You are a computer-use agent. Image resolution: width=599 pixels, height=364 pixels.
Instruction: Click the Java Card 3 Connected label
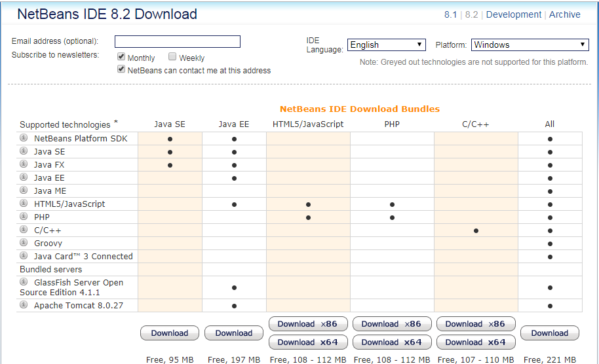pyautogui.click(x=83, y=257)
